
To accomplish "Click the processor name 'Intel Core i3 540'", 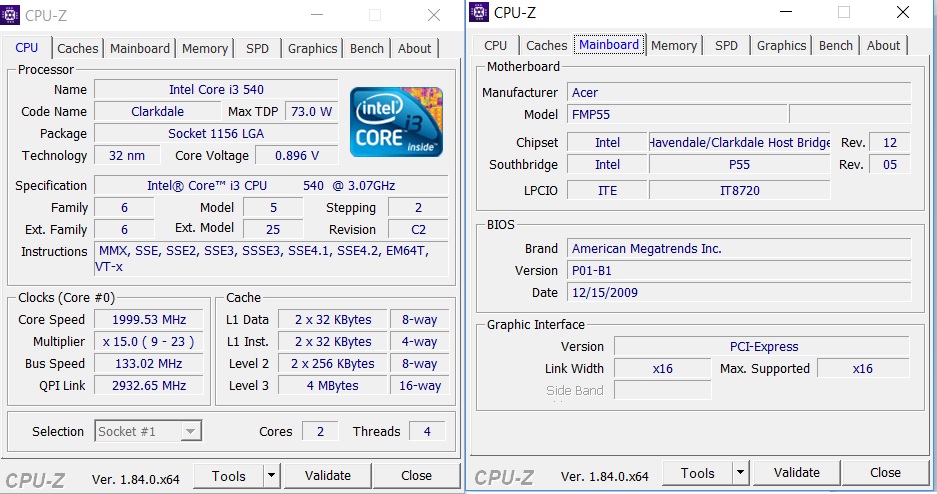I will 216,90.
